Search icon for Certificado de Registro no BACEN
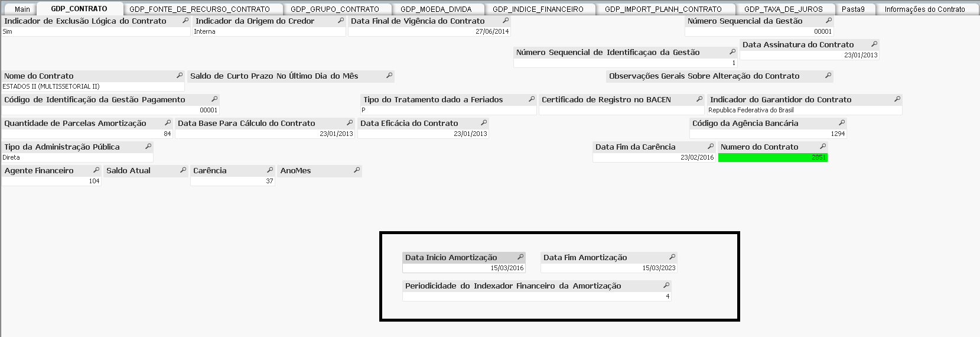 coord(699,99)
